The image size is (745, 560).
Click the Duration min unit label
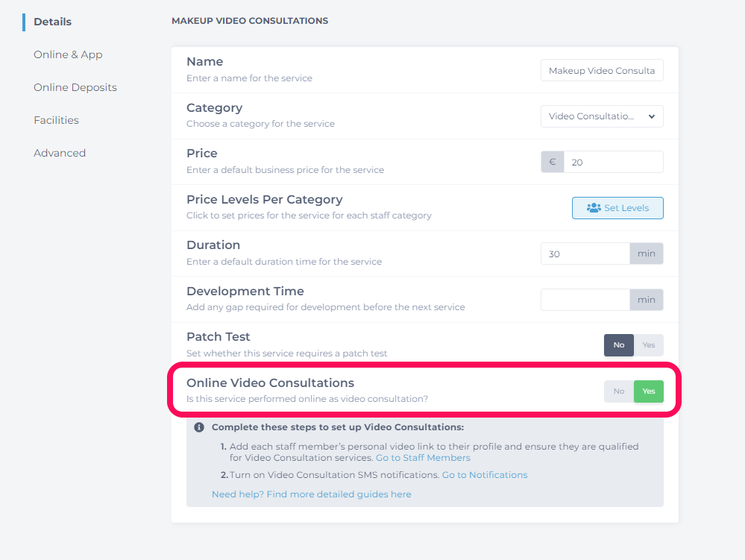(646, 254)
